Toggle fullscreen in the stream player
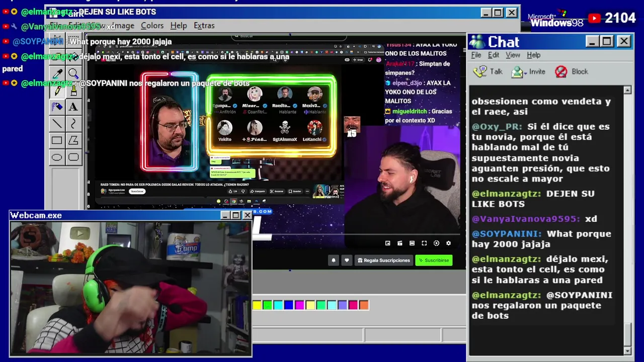This screenshot has height=362, width=644. (x=424, y=243)
